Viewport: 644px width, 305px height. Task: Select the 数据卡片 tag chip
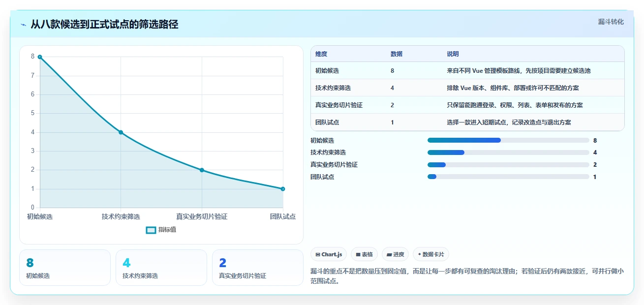[x=431, y=254]
